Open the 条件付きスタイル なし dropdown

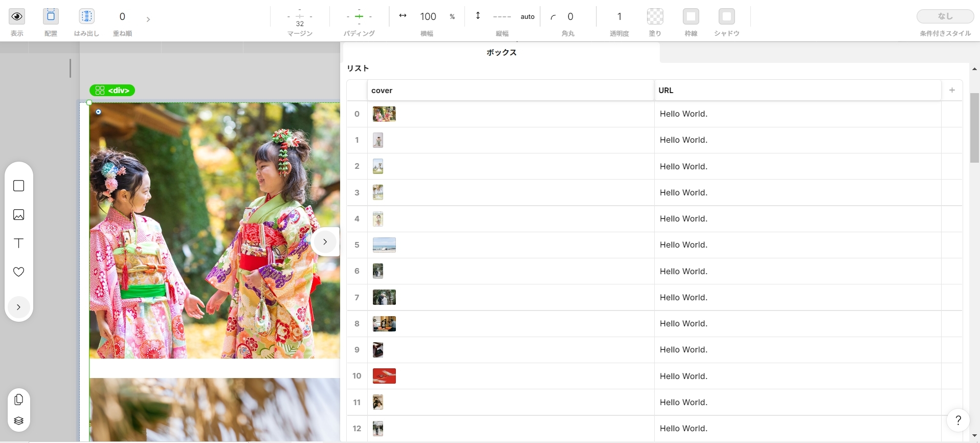point(945,16)
